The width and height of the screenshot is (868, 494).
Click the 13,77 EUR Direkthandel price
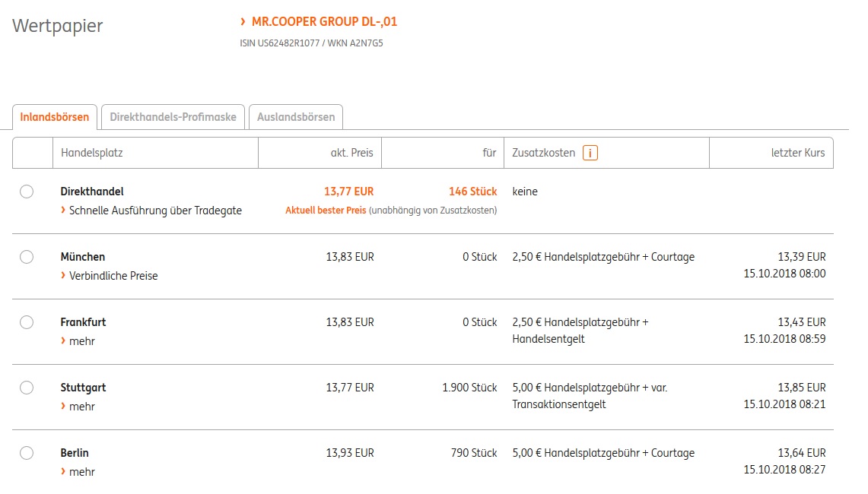click(349, 192)
